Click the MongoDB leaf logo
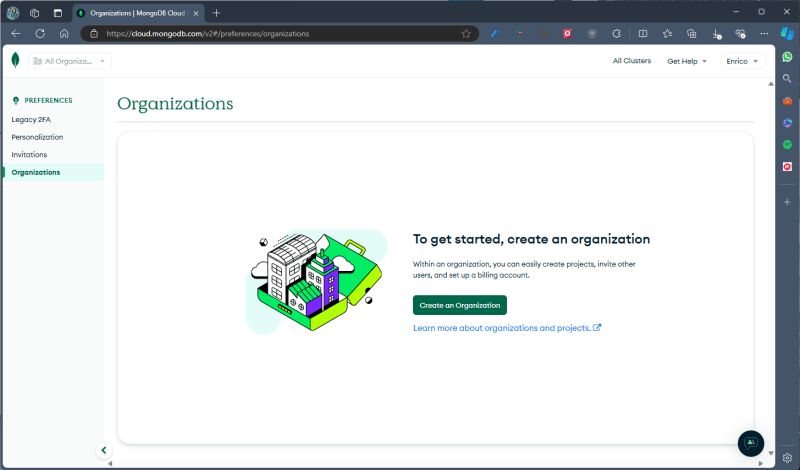The image size is (800, 470). 15,60
